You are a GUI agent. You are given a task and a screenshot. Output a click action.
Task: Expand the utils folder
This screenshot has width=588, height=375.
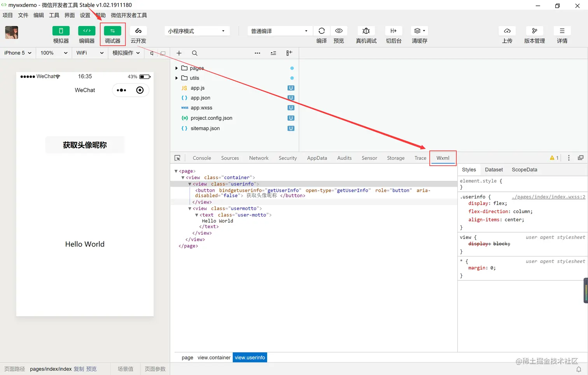click(177, 78)
